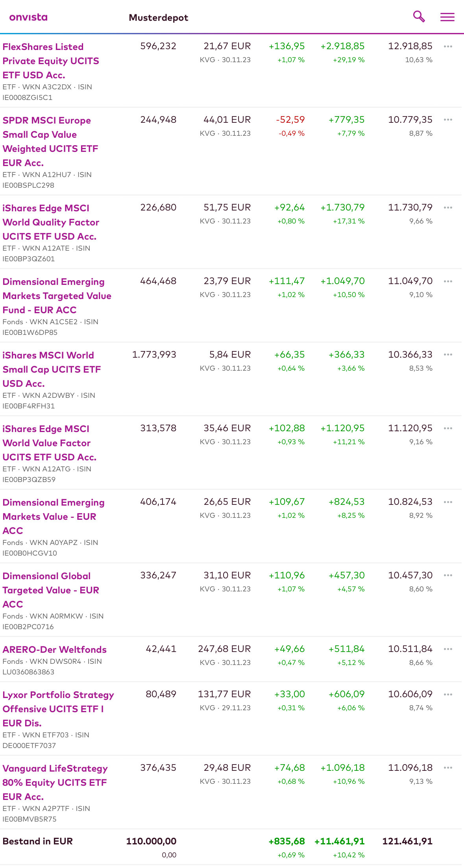
Task: Show actions for iShares Edge World Value Factor
Action: pos(448,428)
